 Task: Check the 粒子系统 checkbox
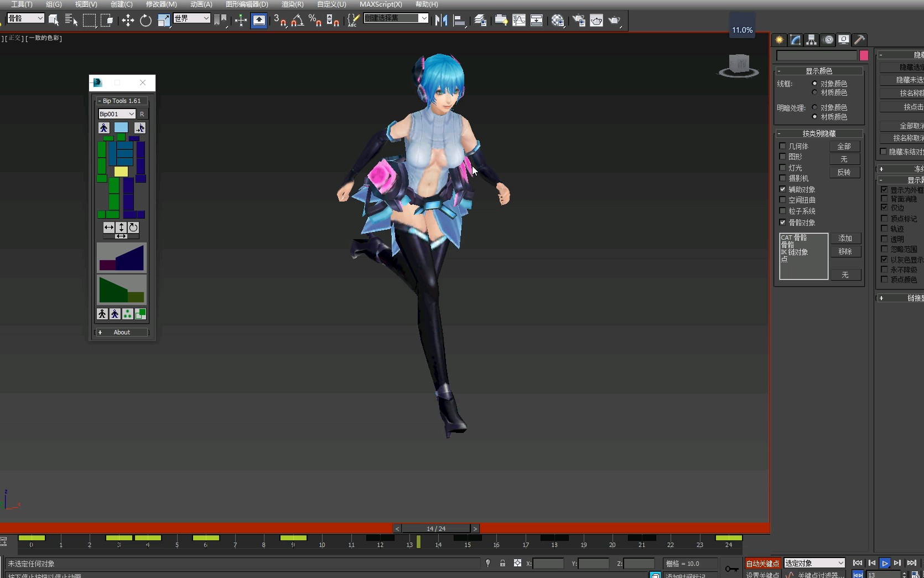pos(782,211)
